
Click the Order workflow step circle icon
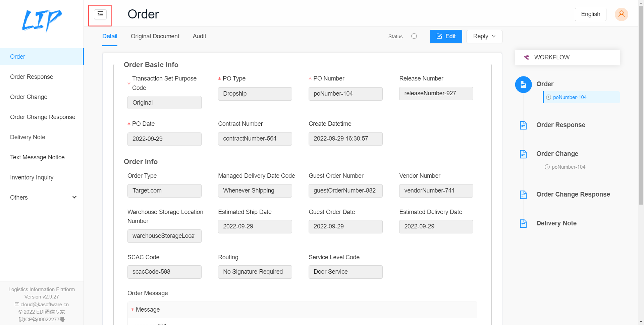tap(523, 85)
